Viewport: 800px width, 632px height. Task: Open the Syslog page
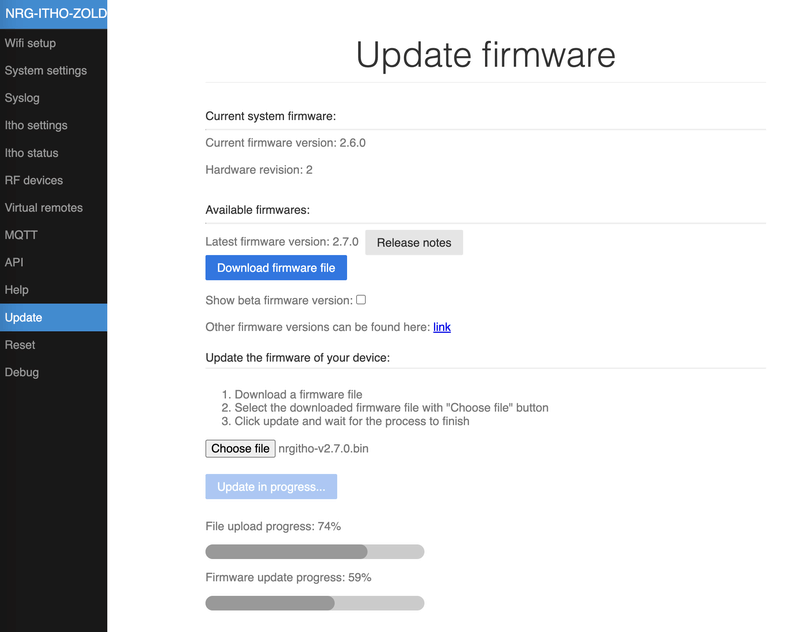pyautogui.click(x=22, y=98)
